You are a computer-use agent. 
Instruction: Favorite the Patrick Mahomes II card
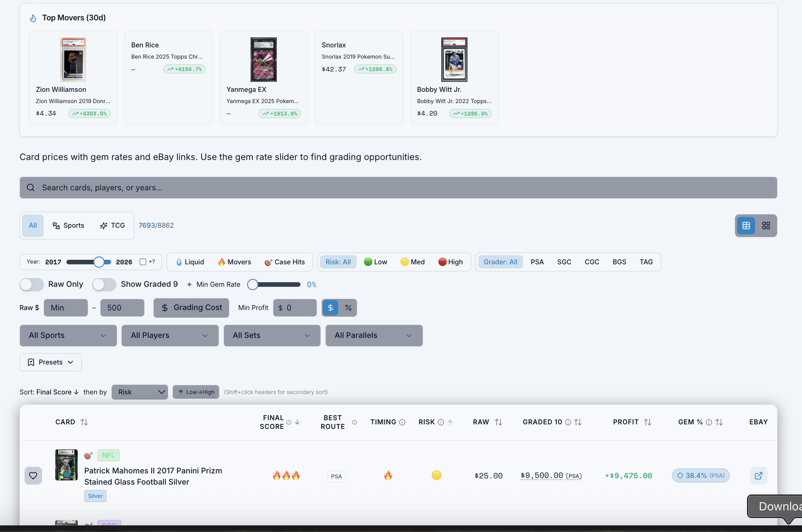(33, 475)
